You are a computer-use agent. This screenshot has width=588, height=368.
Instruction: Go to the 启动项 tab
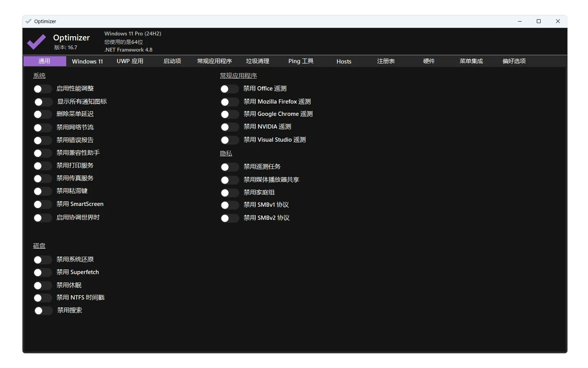172,61
